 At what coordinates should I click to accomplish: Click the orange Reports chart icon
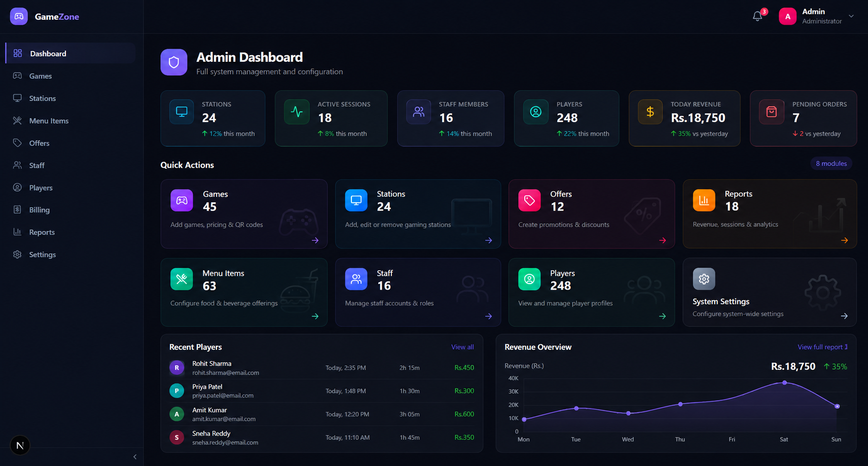coord(704,200)
